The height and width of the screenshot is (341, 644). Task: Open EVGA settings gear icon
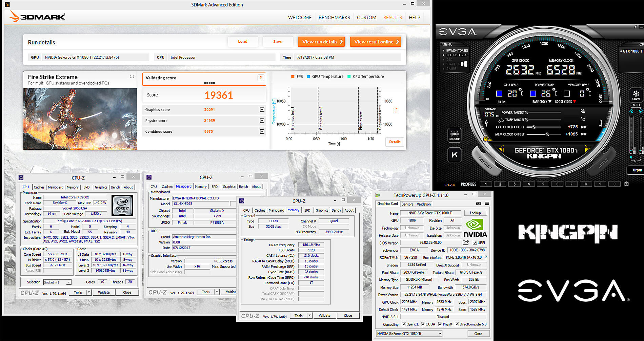626,184
